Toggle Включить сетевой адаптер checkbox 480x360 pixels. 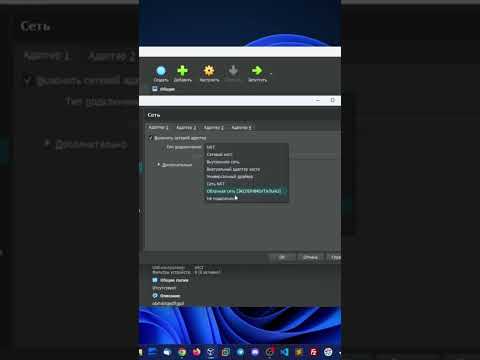(x=150, y=138)
